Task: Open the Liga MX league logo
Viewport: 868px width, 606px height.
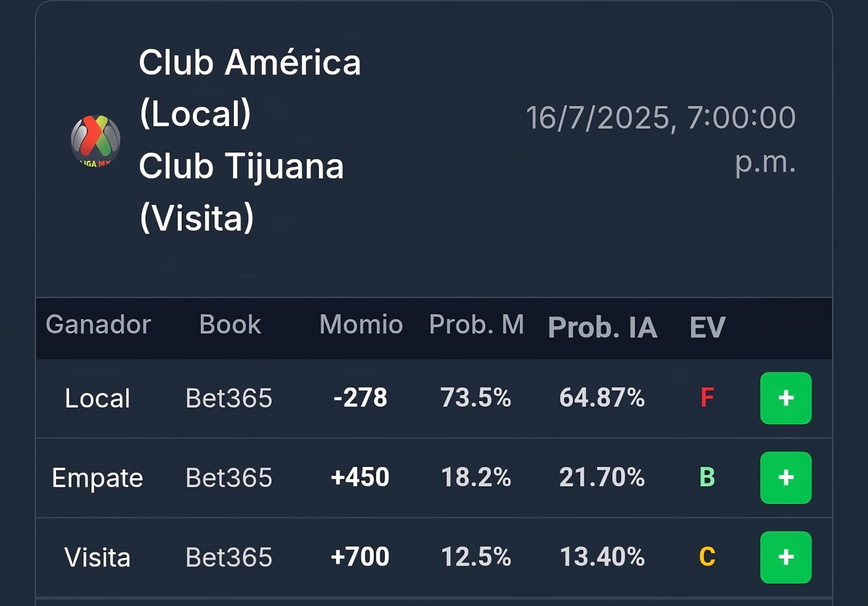Action: [95, 141]
